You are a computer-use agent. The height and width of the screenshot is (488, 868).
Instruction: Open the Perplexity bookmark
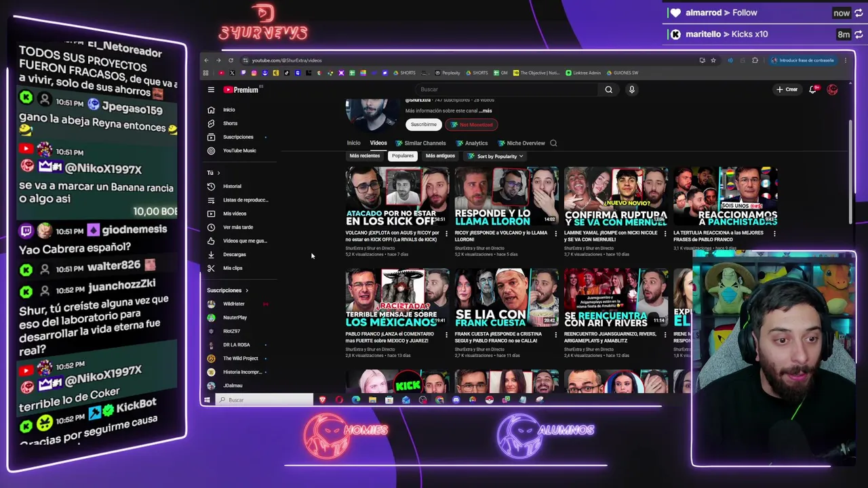448,73
